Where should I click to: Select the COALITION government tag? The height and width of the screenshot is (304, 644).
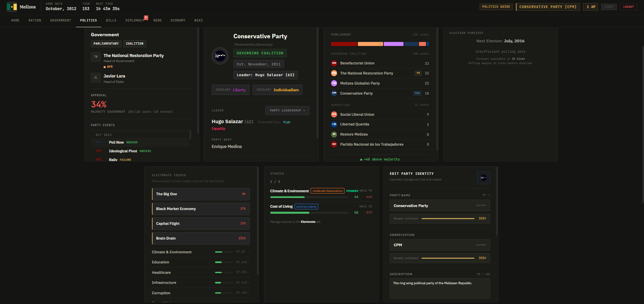(135, 44)
